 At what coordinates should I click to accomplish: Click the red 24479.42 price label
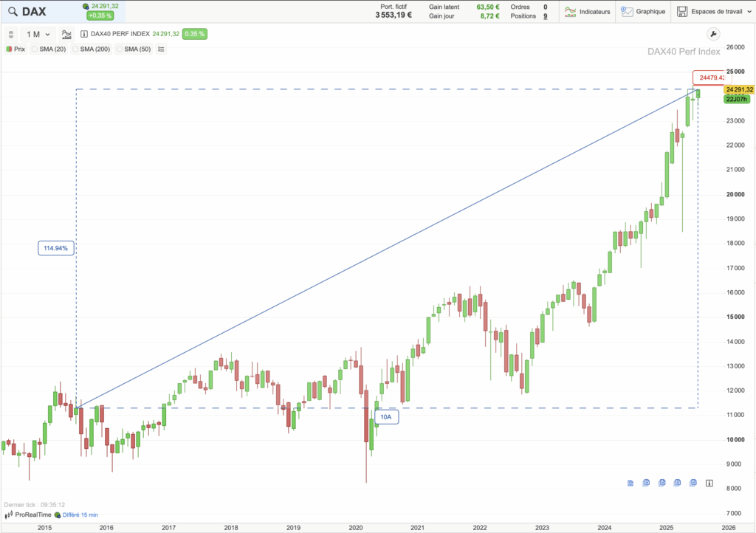click(712, 78)
